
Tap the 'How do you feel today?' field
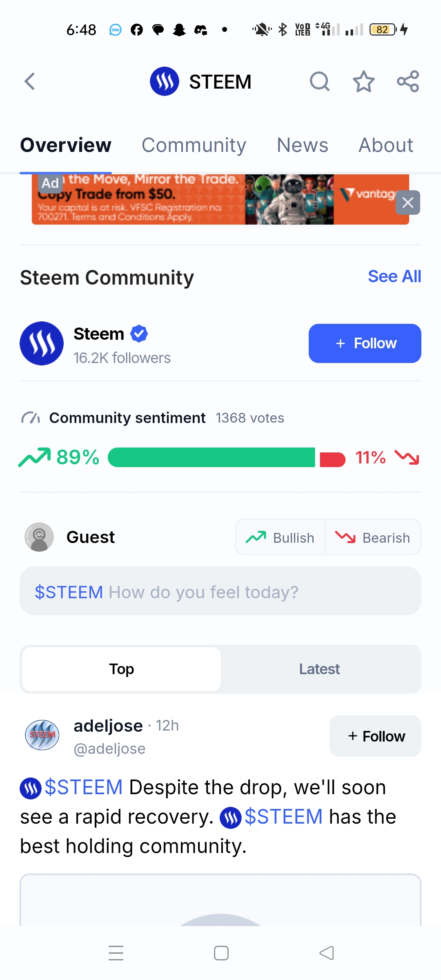[220, 591]
